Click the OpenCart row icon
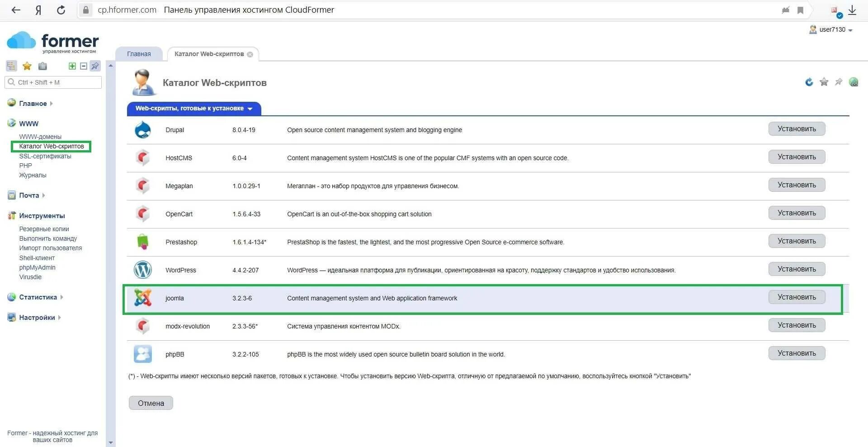This screenshot has height=447, width=868. coord(143,214)
